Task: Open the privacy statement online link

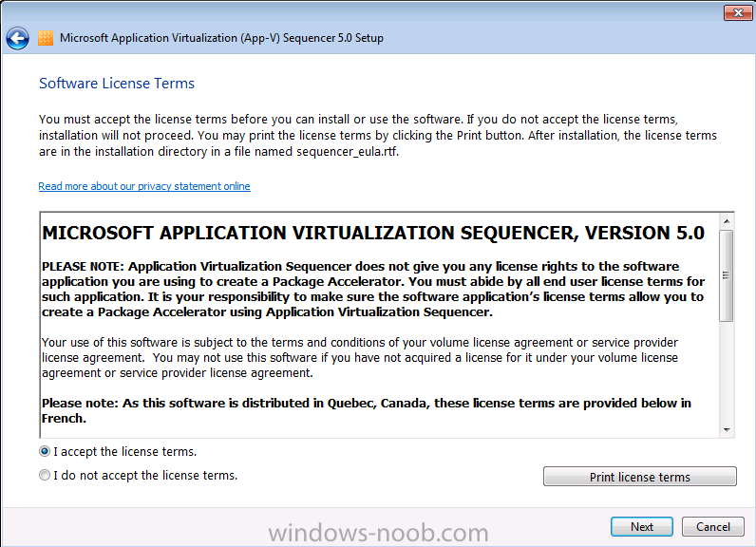Action: (x=144, y=186)
